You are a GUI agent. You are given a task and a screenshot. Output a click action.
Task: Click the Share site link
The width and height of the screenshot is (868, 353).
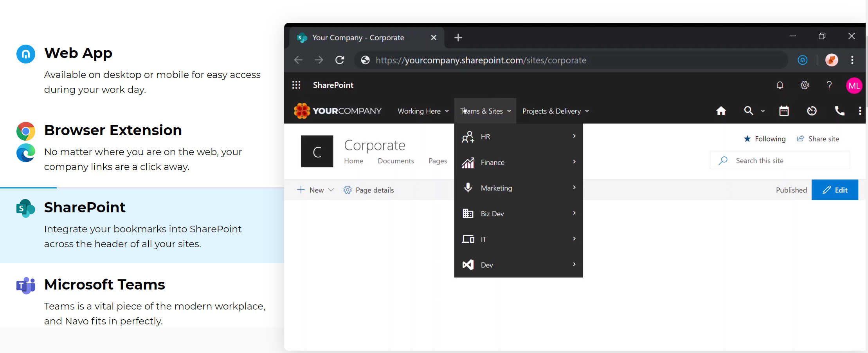tap(818, 139)
